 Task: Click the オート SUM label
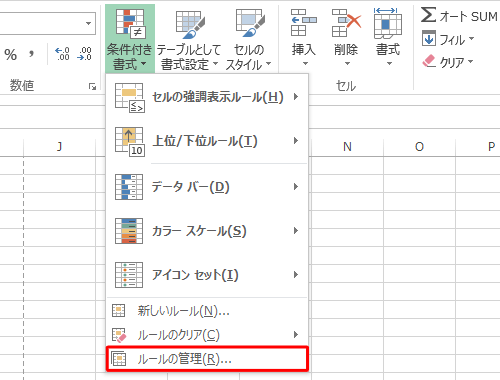point(469,16)
